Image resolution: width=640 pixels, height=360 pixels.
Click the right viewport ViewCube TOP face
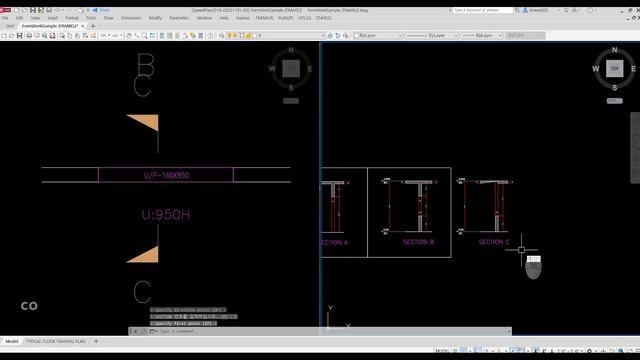point(615,69)
